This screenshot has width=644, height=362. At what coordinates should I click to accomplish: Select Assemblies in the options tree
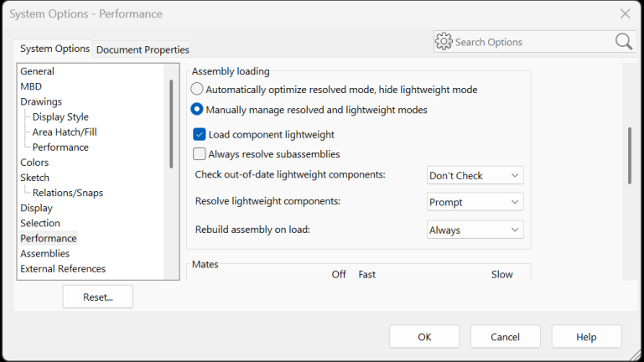click(45, 253)
